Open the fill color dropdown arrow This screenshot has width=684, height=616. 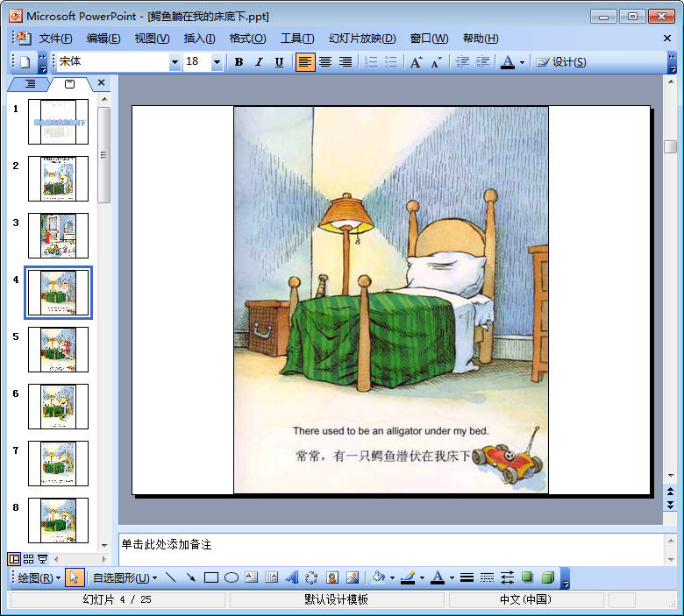click(392, 578)
